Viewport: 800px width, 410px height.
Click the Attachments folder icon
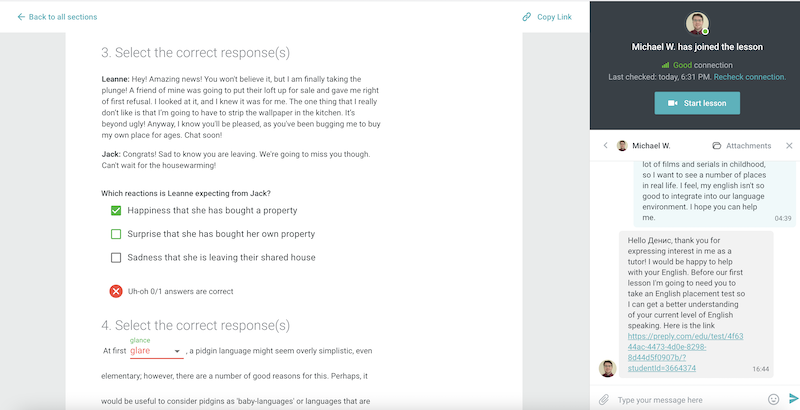tap(716, 146)
